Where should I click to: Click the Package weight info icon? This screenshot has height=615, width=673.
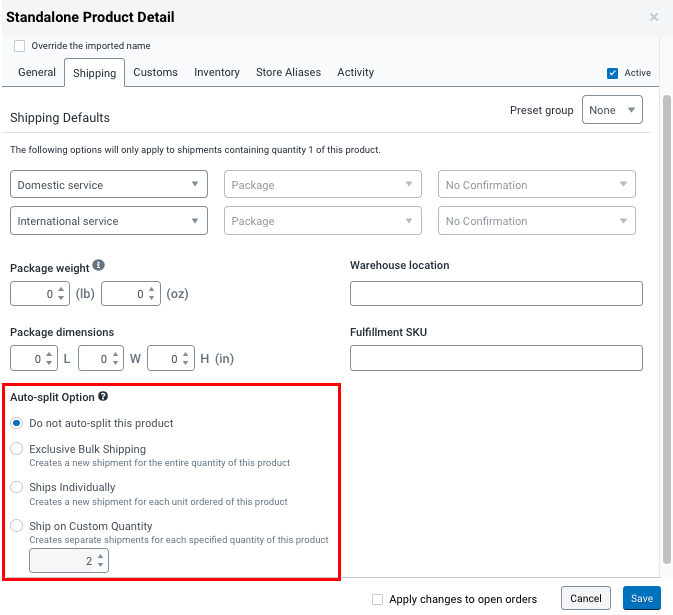pos(98,265)
